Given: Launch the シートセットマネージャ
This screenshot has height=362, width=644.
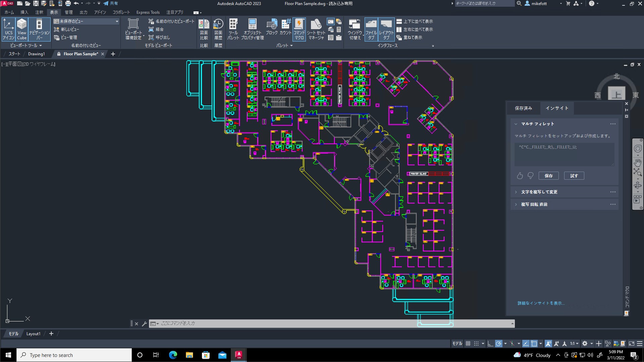Looking at the screenshot, I should tap(316, 28).
